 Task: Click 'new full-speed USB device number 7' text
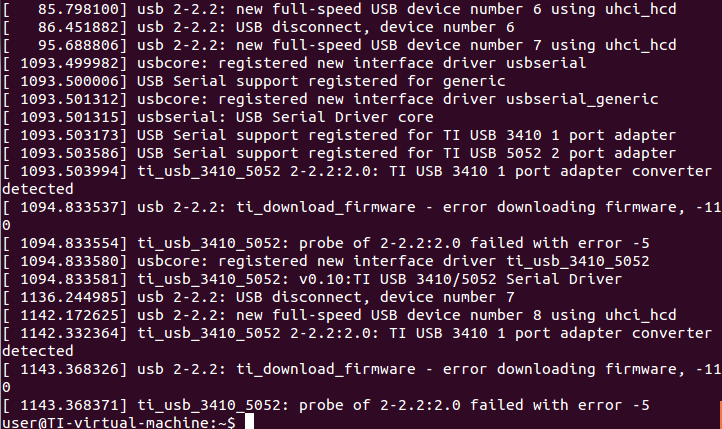coord(380,46)
